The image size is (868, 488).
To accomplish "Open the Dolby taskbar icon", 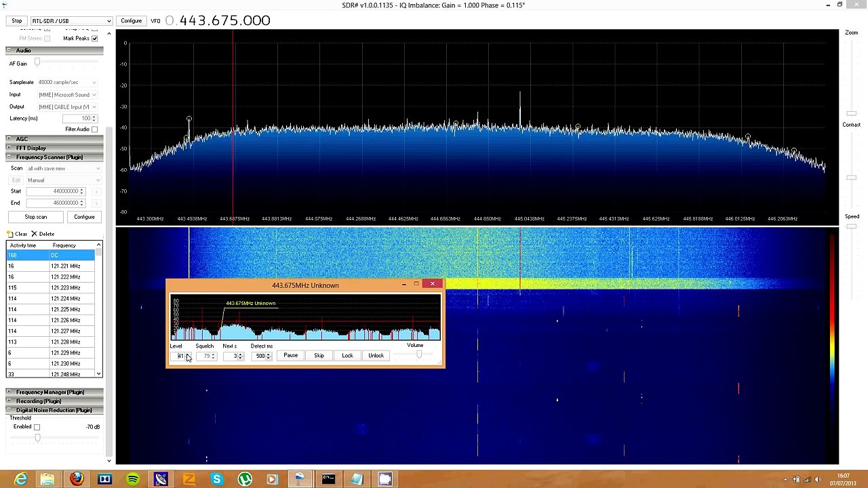I will tap(104, 479).
